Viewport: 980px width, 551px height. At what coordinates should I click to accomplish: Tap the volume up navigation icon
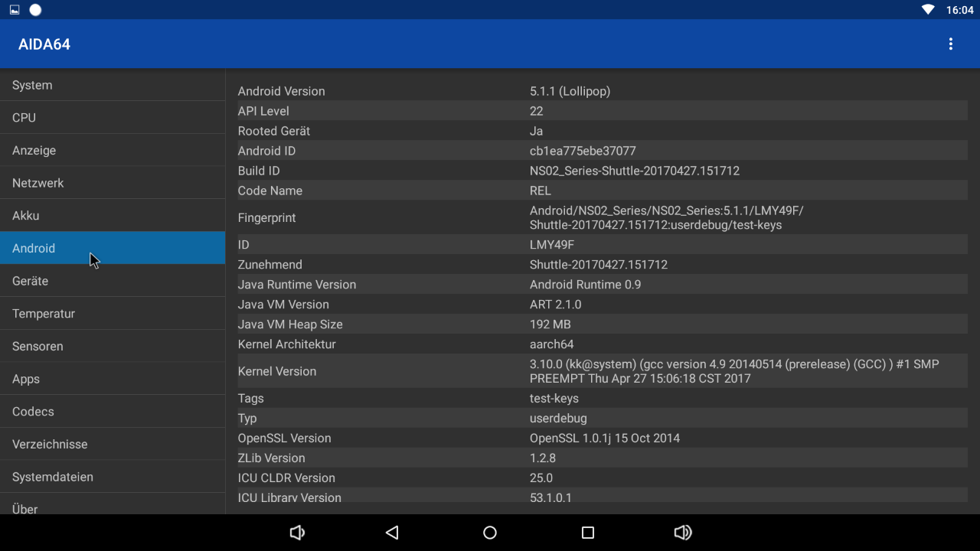pos(682,533)
